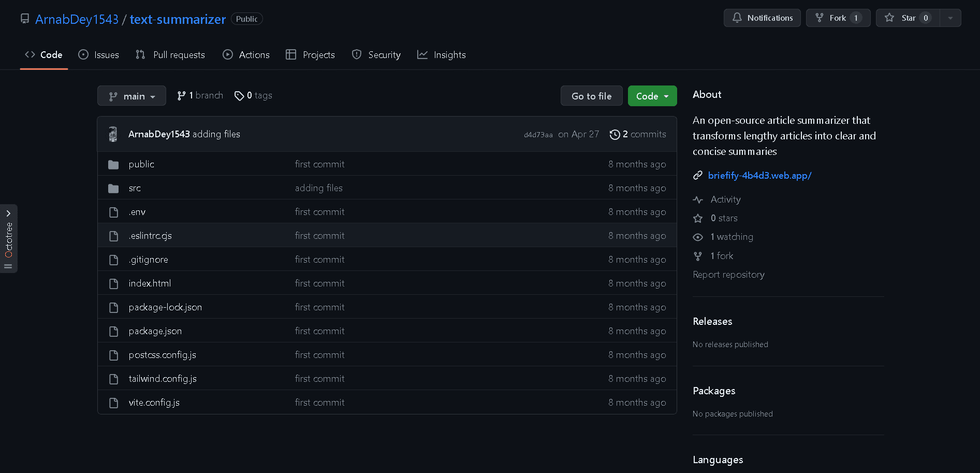The image size is (980, 473).
Task: Open the green Code dropdown button
Action: [x=652, y=96]
